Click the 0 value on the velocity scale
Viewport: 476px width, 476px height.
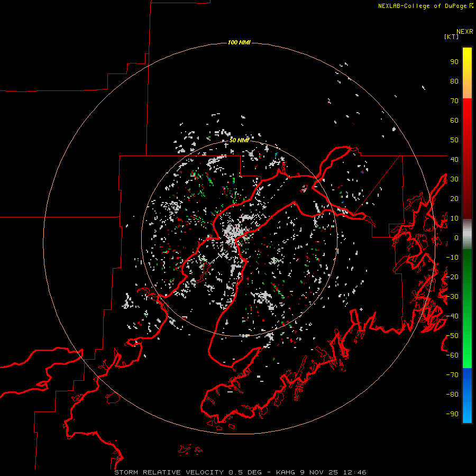[456, 237]
